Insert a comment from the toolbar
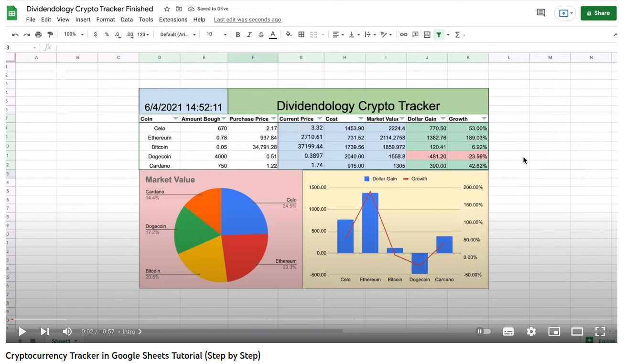 coord(415,34)
